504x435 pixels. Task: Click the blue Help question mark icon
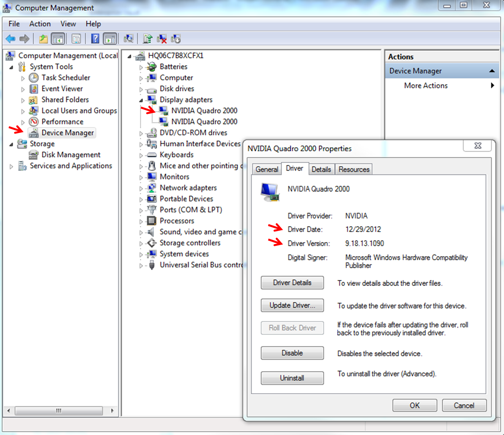pos(95,39)
